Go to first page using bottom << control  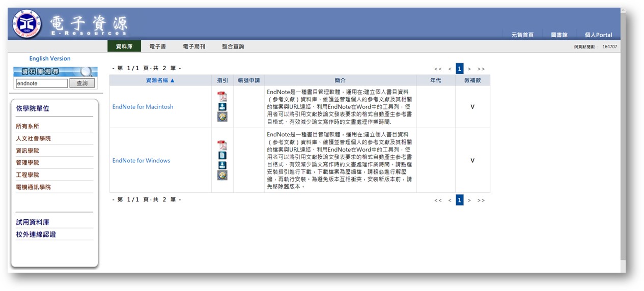click(x=438, y=200)
